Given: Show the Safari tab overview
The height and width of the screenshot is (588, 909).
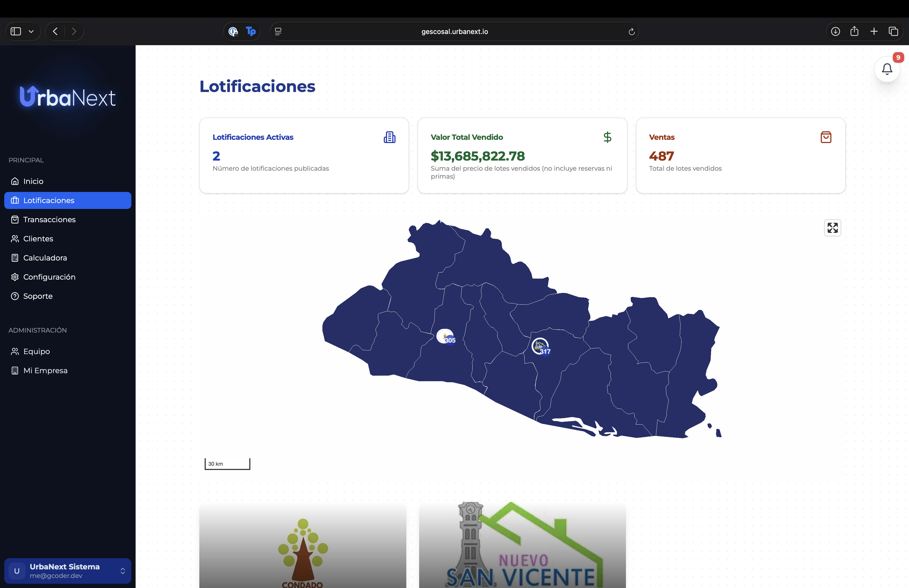Looking at the screenshot, I should tap(893, 31).
